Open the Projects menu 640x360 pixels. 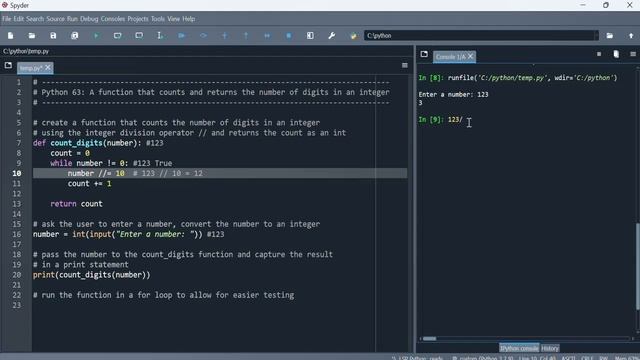coord(138,19)
